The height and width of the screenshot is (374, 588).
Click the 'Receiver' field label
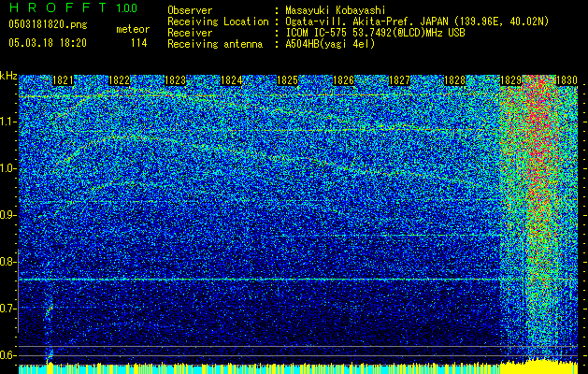(x=190, y=33)
